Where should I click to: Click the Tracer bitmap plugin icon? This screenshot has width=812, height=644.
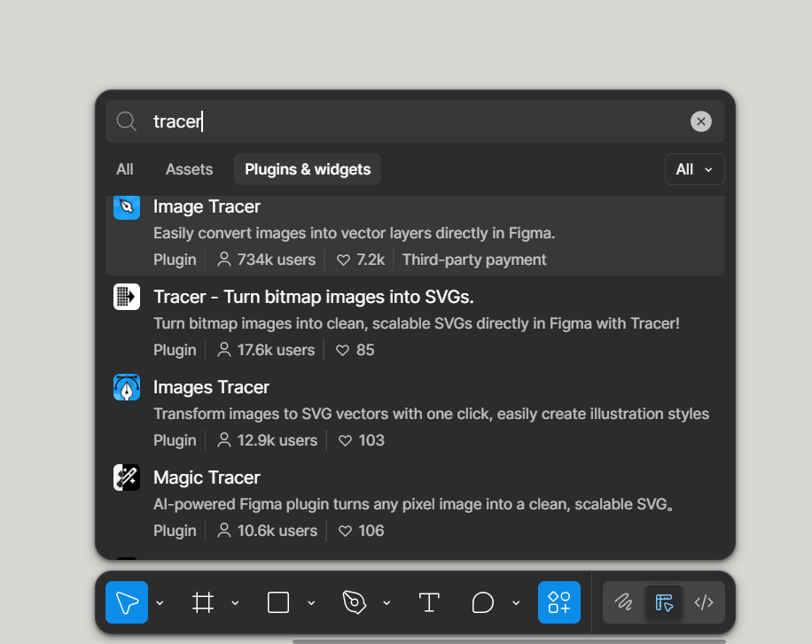127,297
